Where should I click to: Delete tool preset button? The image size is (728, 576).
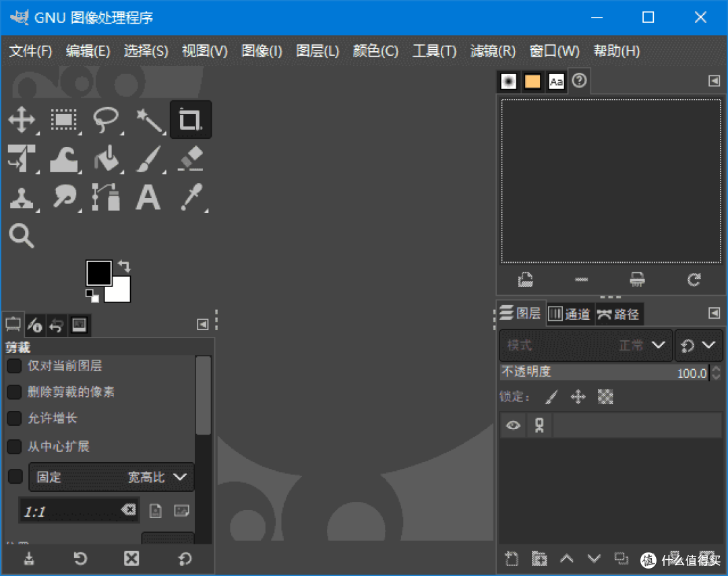point(131,558)
